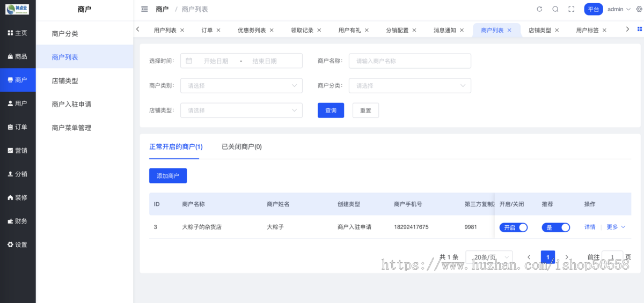
Task: Click the refresh page icon
Action: coord(539,9)
